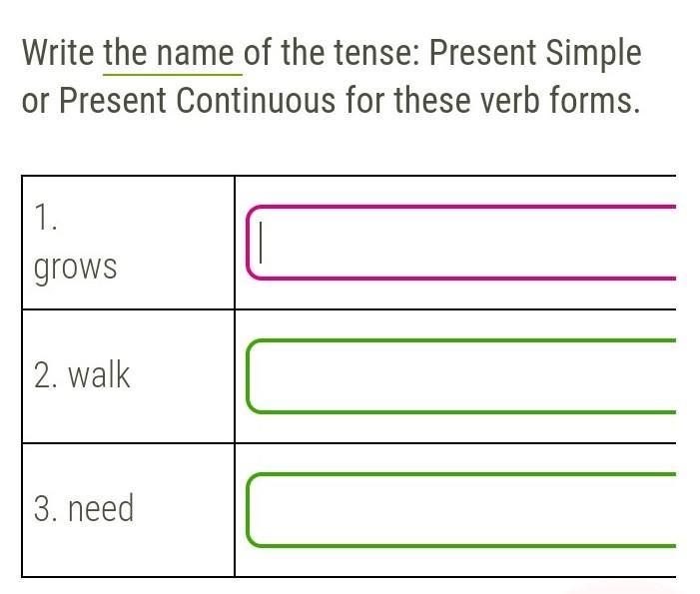Click the underlined words "the name"
The height and width of the screenshot is (594, 700).
(173, 53)
